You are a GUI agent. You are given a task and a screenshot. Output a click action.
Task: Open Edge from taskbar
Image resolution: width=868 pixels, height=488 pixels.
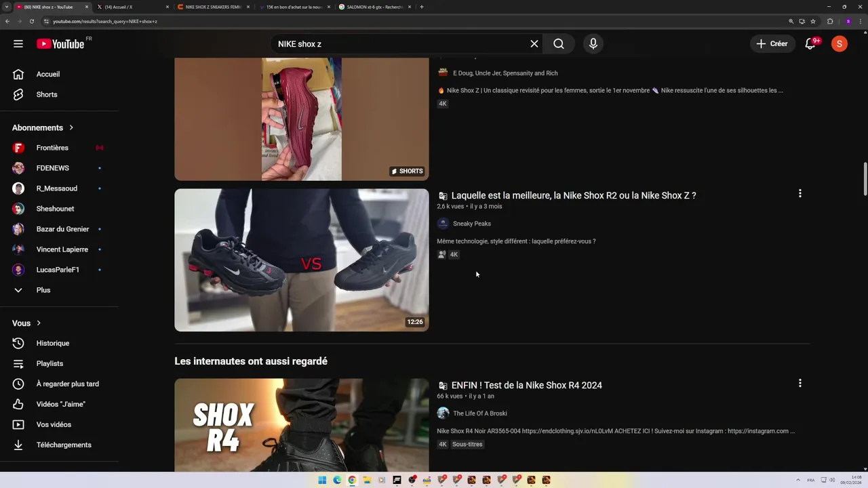(337, 480)
